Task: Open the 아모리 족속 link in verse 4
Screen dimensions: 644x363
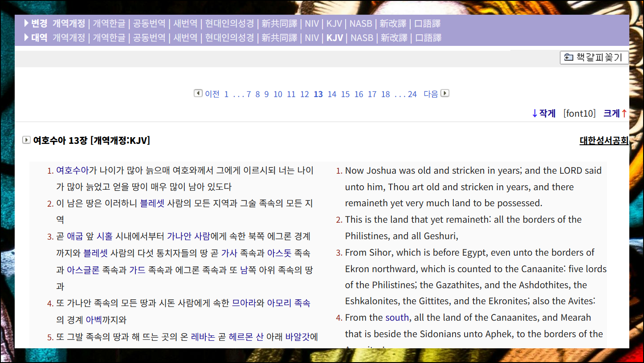Action: pyautogui.click(x=289, y=303)
